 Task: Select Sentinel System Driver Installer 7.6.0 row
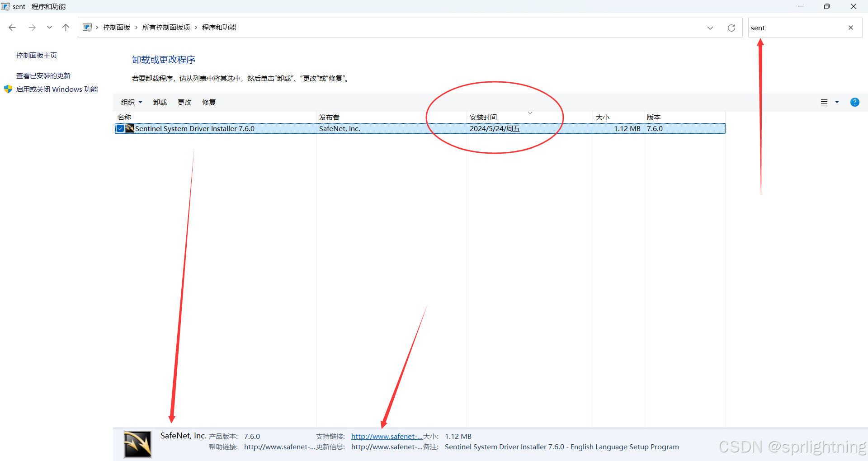click(420, 129)
